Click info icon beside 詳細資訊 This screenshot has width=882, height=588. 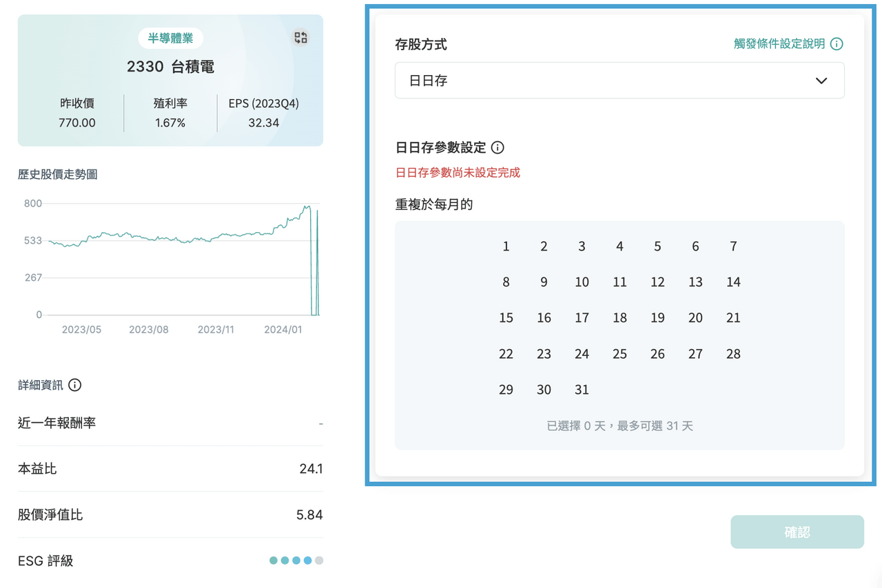[75, 385]
